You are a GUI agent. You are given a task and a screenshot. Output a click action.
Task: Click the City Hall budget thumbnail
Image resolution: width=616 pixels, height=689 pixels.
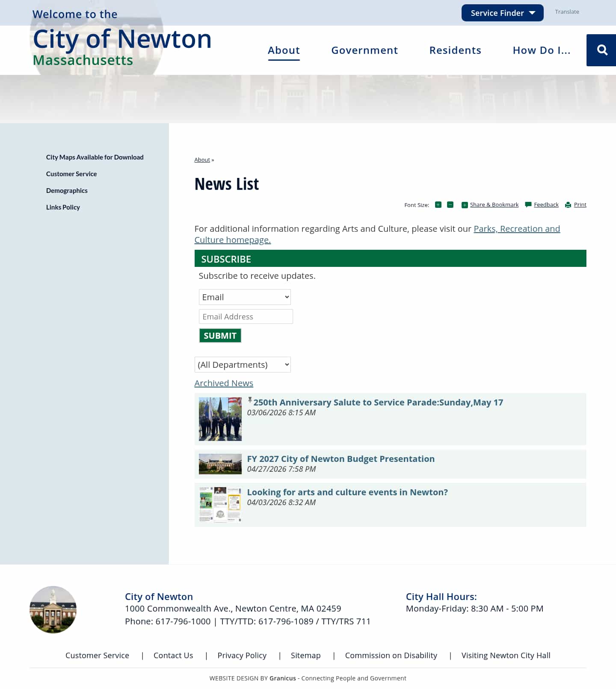(220, 464)
